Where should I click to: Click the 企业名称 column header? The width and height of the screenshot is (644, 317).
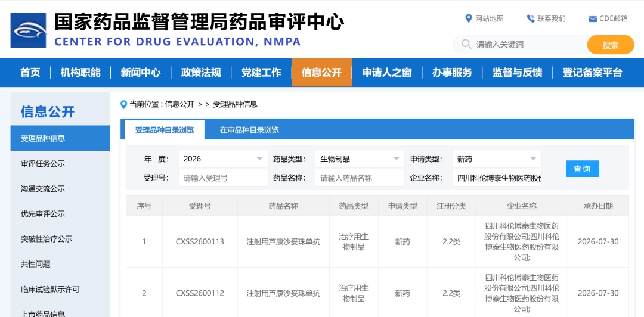pyautogui.click(x=522, y=206)
